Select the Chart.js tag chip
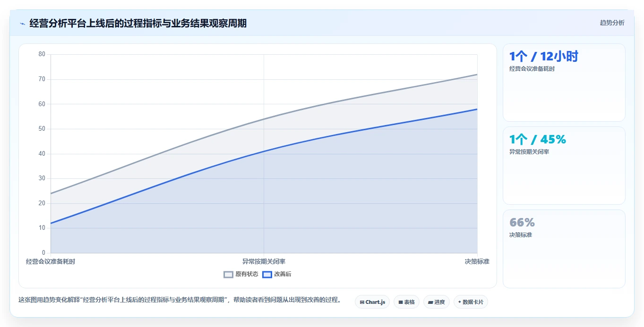 click(372, 302)
